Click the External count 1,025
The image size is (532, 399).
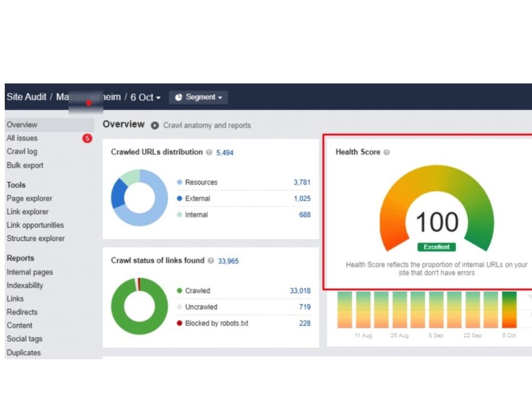point(302,198)
